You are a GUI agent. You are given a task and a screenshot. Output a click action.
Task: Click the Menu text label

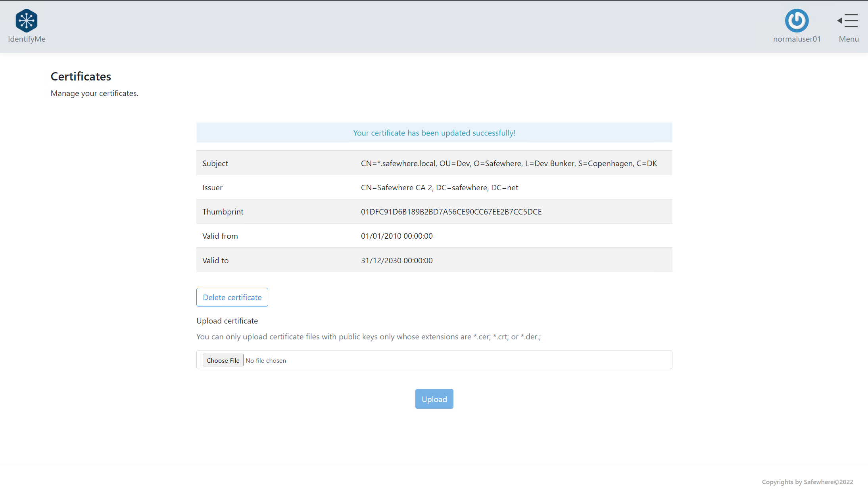(849, 39)
